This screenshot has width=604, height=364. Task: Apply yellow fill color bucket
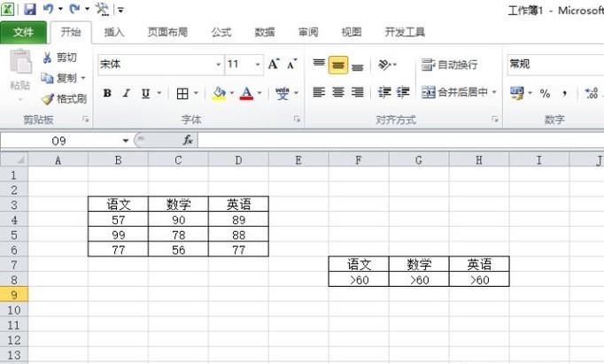tap(219, 93)
